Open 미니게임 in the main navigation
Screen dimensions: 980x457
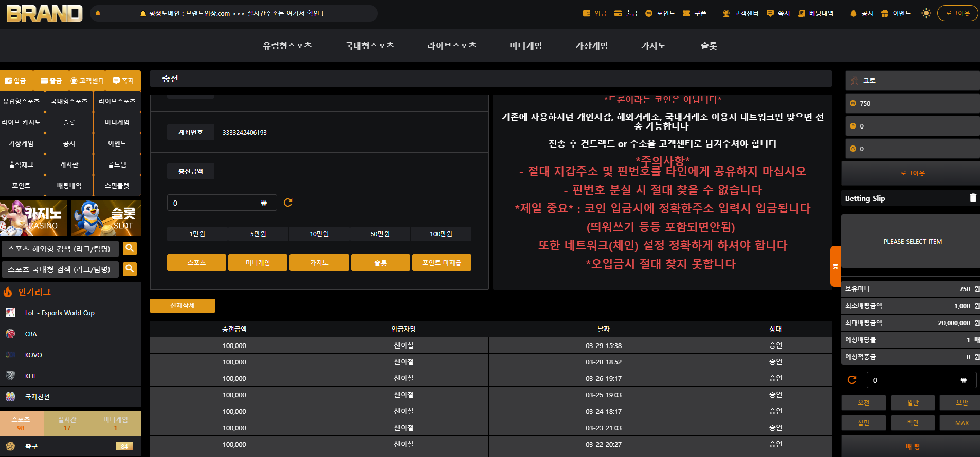[525, 46]
